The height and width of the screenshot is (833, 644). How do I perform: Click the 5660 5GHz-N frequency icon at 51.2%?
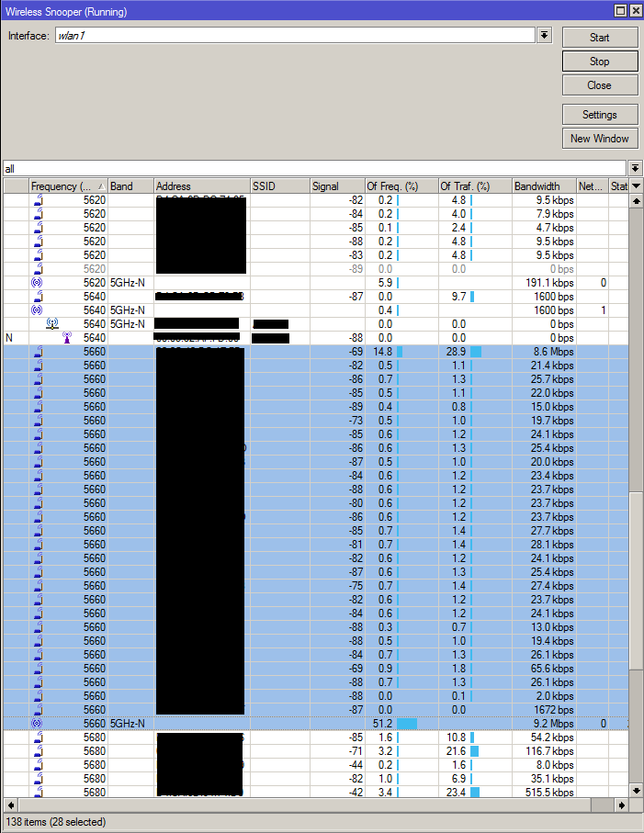point(37,724)
